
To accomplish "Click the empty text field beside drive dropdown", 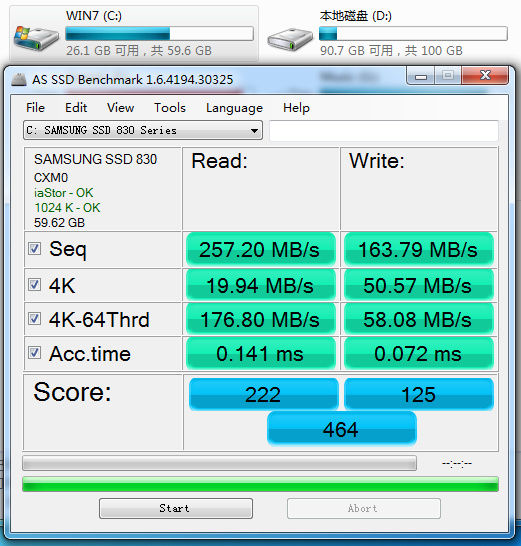I will (x=384, y=131).
